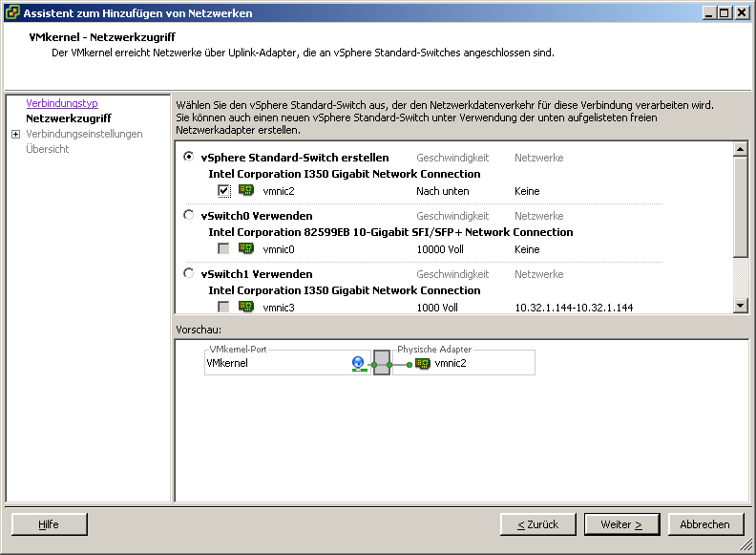The height and width of the screenshot is (555, 756).
Task: Select vSphere Standard-Switch erstellen option
Action: click(x=189, y=158)
